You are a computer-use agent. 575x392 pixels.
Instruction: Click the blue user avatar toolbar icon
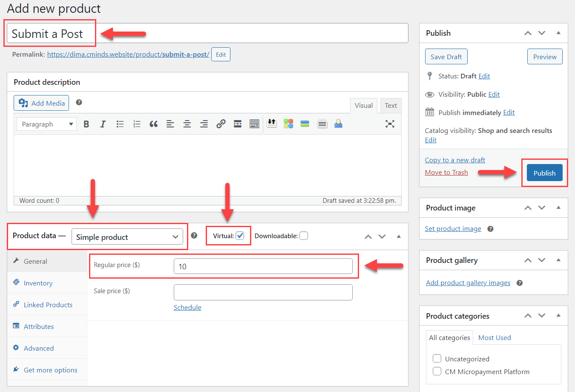(x=338, y=124)
